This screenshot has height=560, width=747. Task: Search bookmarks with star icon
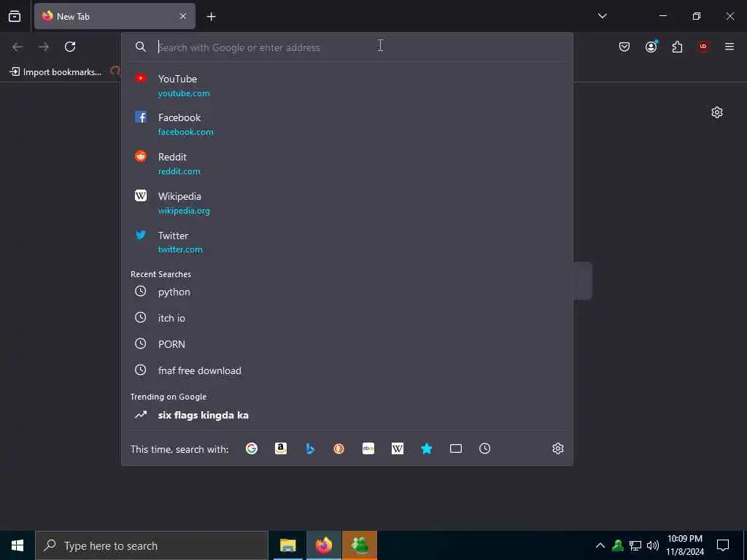coord(426,448)
